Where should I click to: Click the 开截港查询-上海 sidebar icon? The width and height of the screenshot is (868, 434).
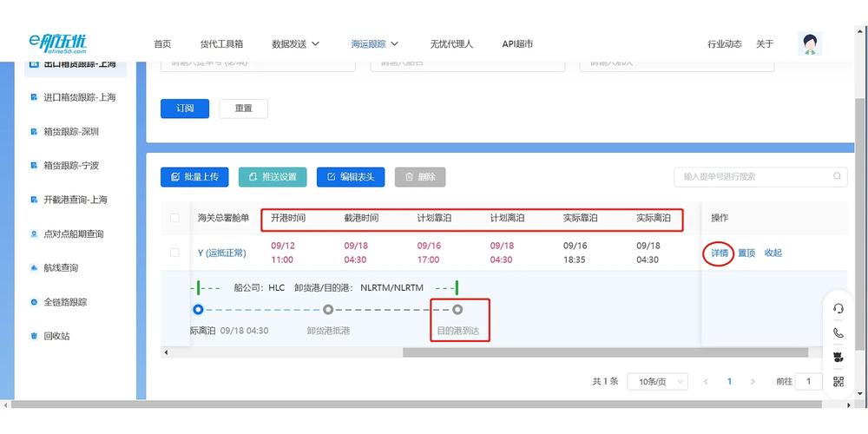coord(34,200)
